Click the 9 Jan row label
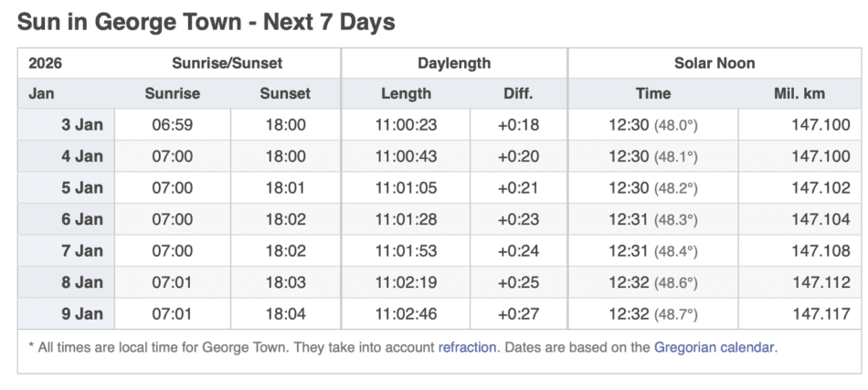 click(82, 313)
